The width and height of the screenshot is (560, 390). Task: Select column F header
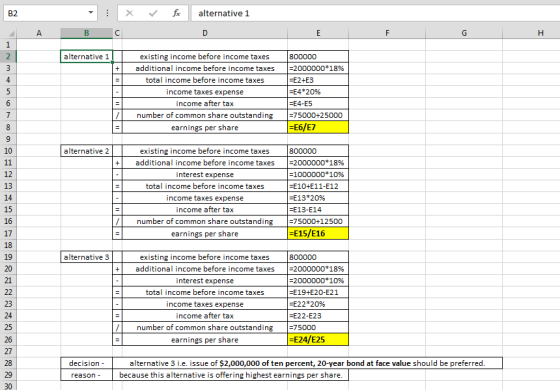pos(387,33)
